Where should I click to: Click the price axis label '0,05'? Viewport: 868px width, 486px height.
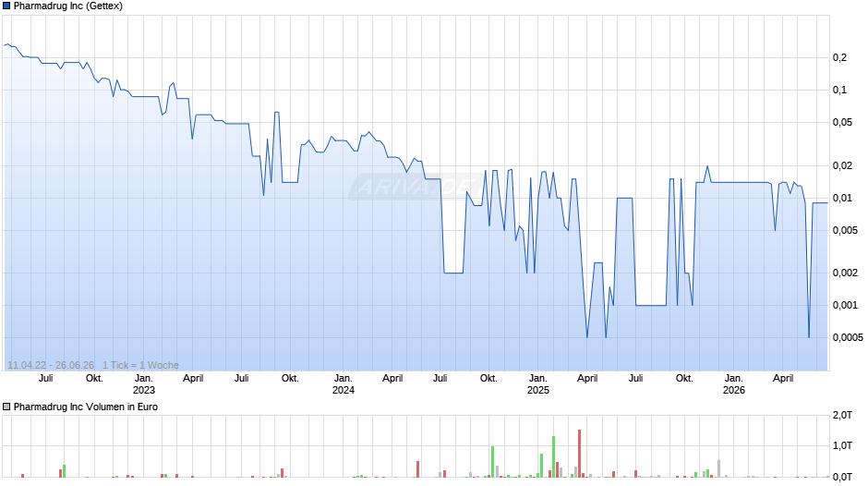coord(842,123)
